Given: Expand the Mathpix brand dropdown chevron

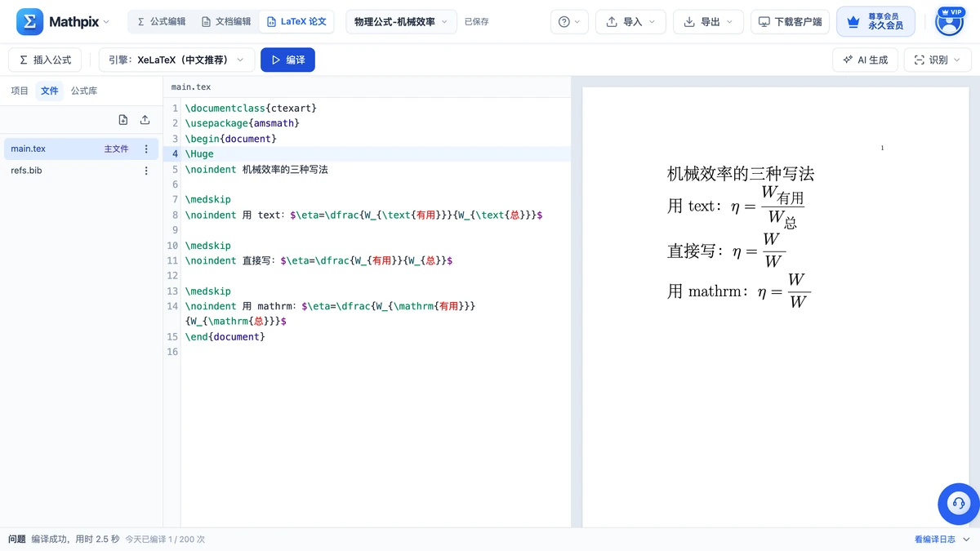Looking at the screenshot, I should [x=106, y=22].
